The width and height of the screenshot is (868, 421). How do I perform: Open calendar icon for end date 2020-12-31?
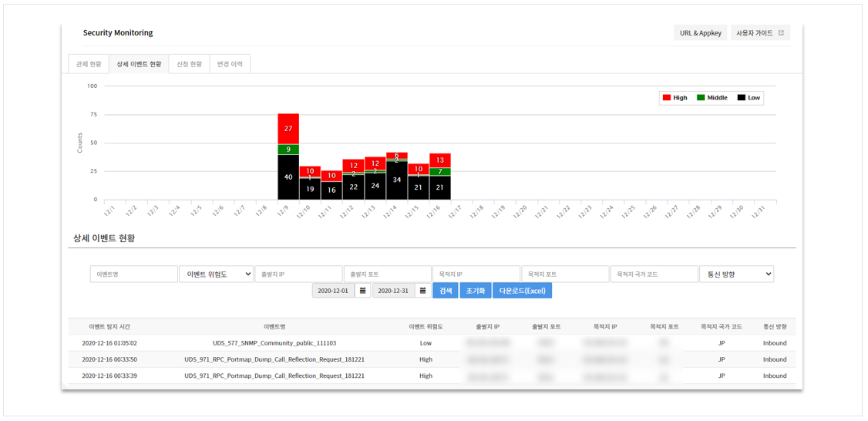[423, 291]
